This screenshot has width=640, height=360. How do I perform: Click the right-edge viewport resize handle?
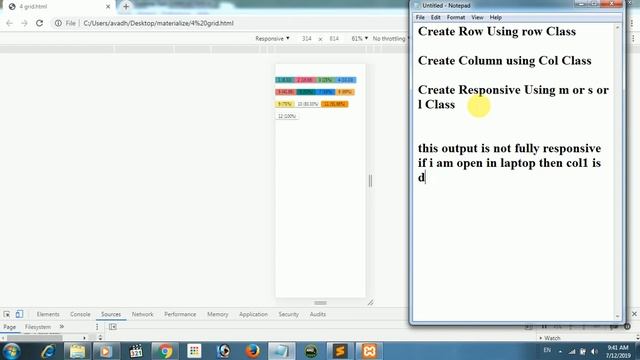(370, 180)
